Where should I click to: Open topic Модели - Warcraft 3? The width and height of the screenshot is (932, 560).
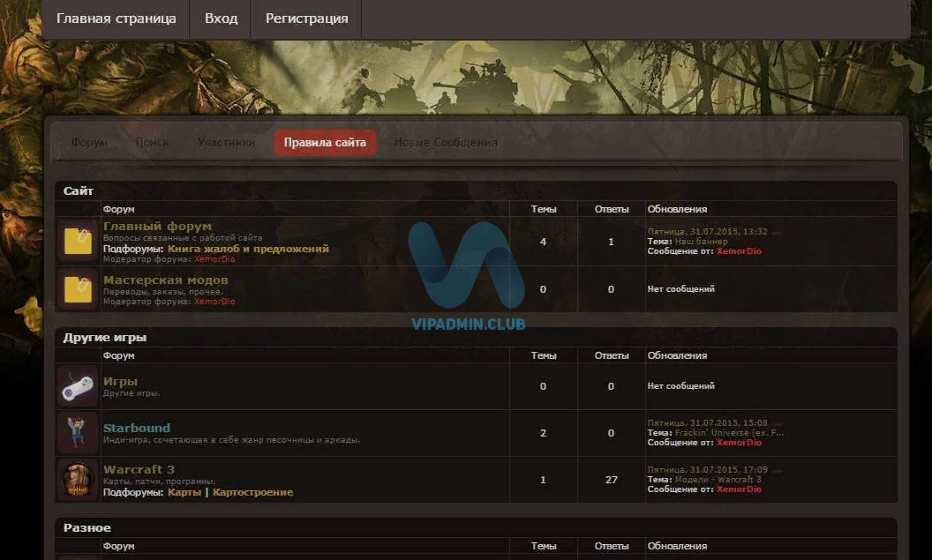[x=718, y=479]
